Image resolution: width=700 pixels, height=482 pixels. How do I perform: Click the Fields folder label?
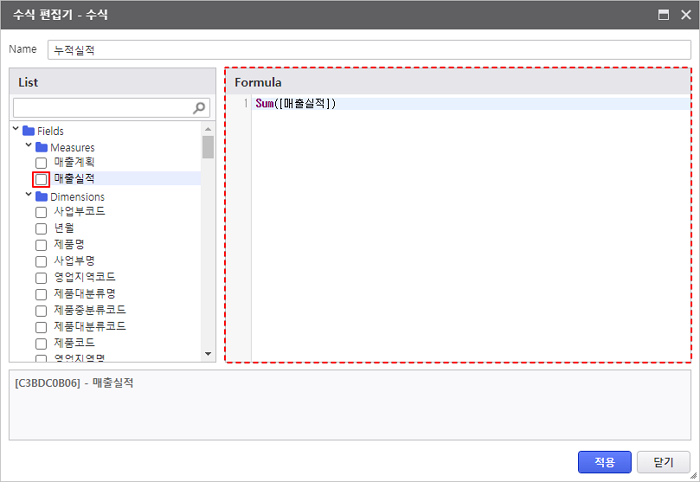(x=50, y=131)
